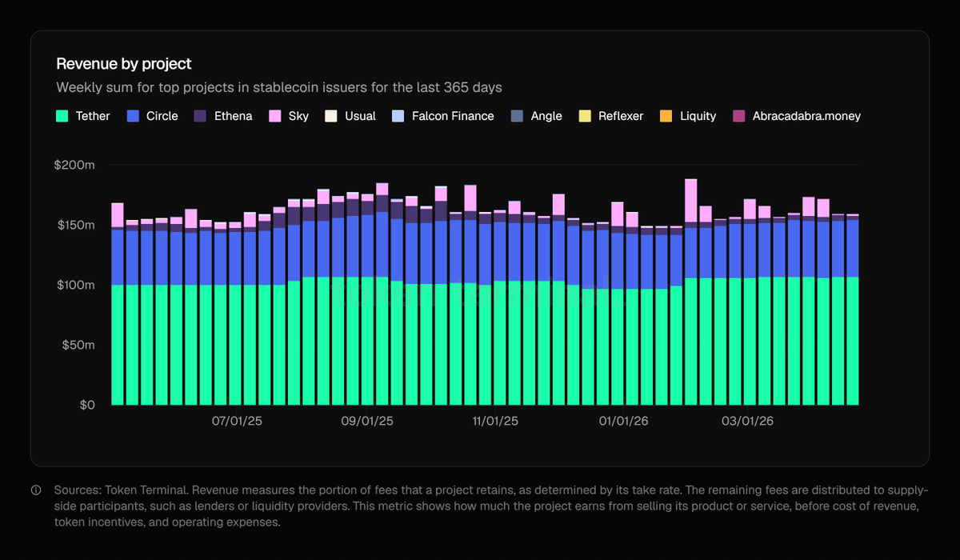This screenshot has width=960, height=560.
Task: Click the 'Weekly sum for top projects' subtitle
Action: click(279, 86)
